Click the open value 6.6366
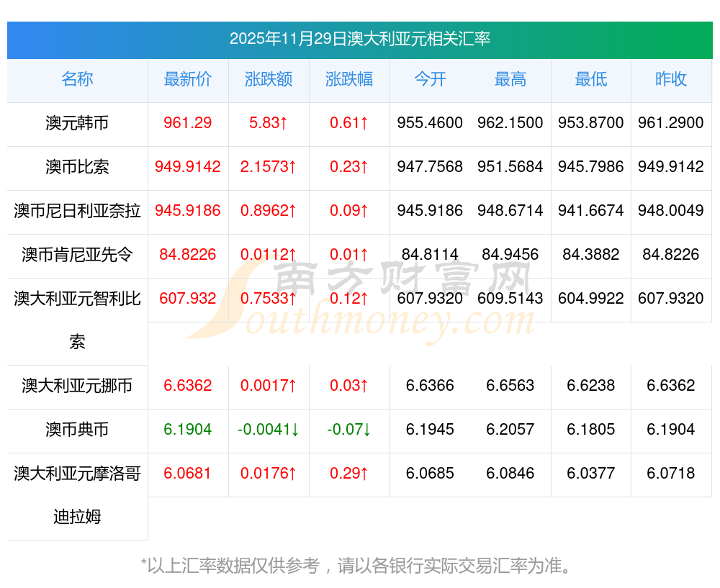 [x=430, y=386]
